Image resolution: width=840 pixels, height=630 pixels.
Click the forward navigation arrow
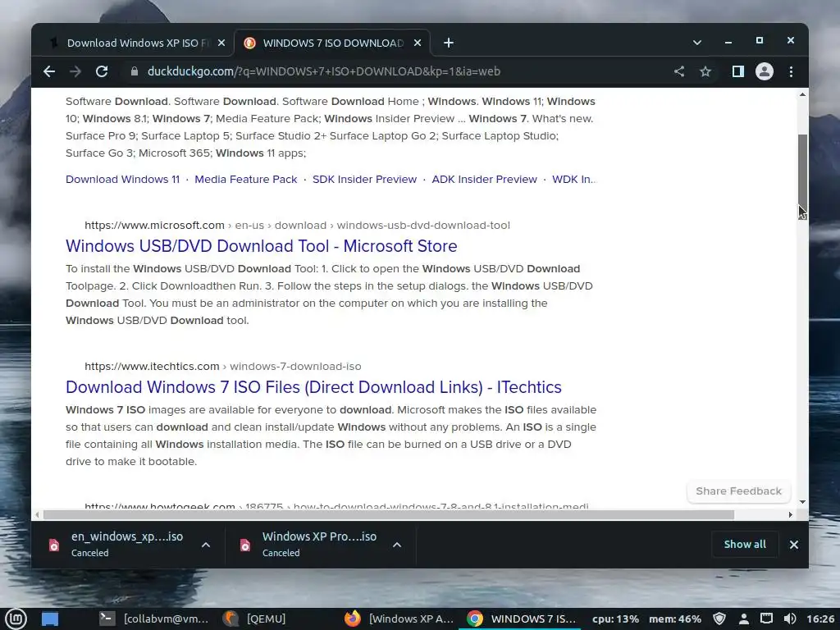click(75, 71)
